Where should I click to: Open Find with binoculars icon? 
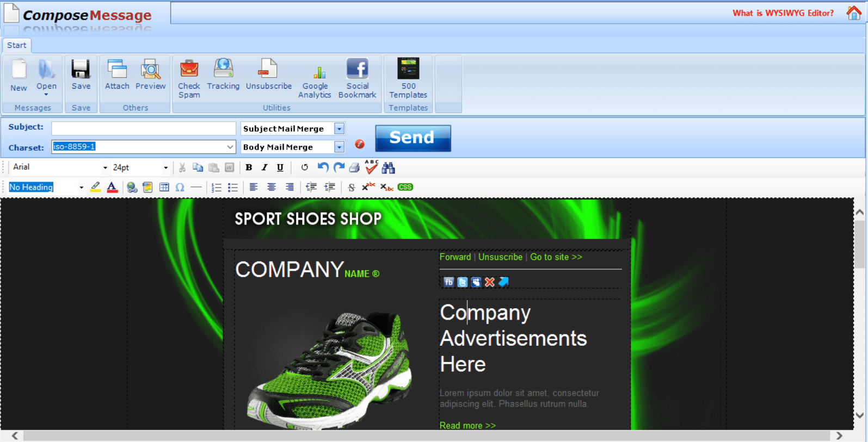coord(389,168)
